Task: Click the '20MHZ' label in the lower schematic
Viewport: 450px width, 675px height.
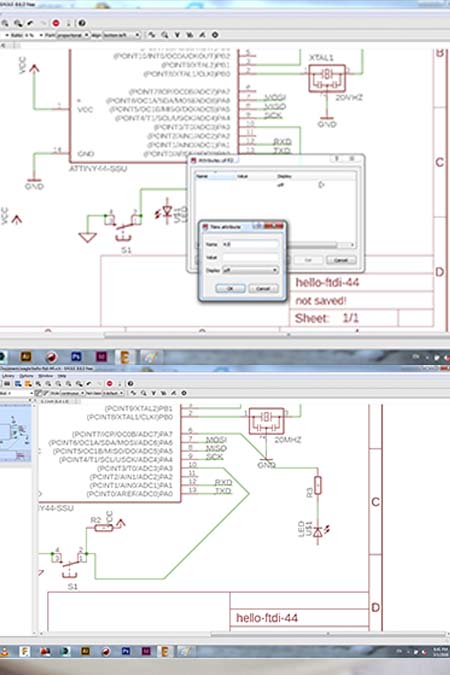Action: point(288,440)
